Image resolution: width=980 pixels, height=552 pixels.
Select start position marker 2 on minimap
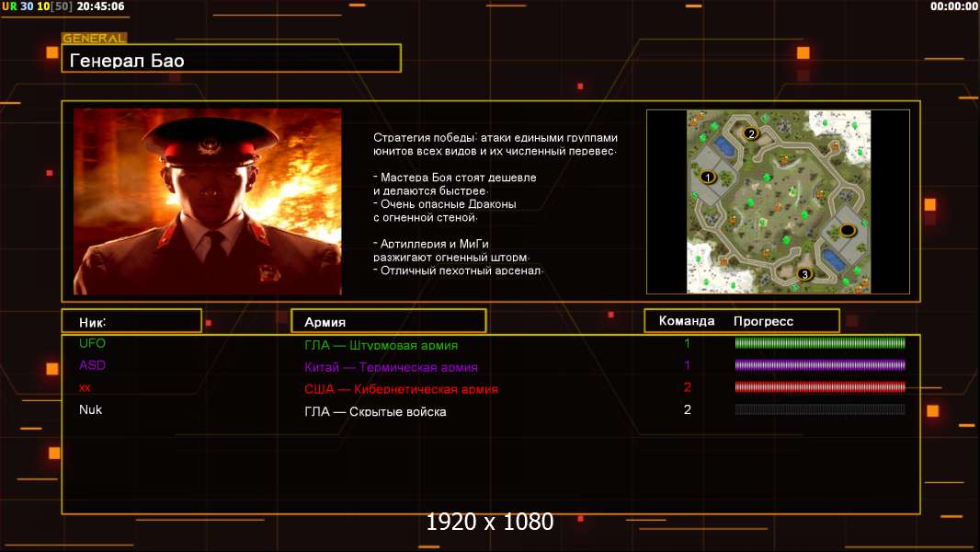click(751, 133)
